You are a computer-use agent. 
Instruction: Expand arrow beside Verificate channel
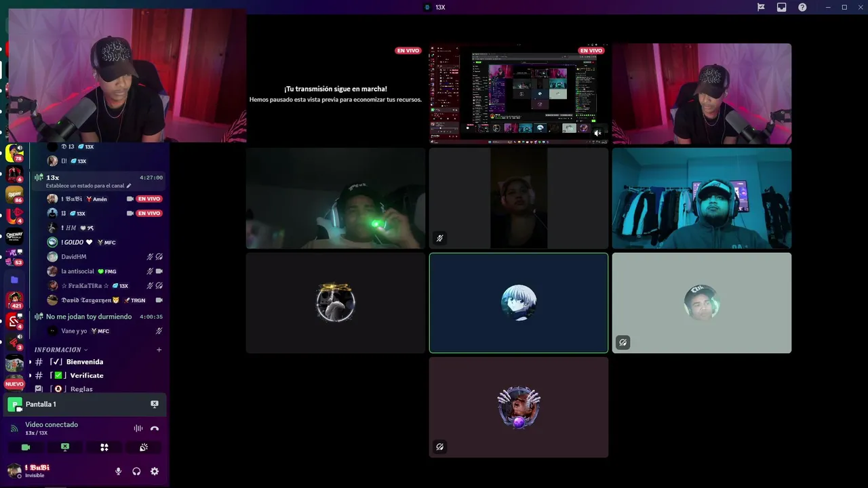pyautogui.click(x=30, y=375)
